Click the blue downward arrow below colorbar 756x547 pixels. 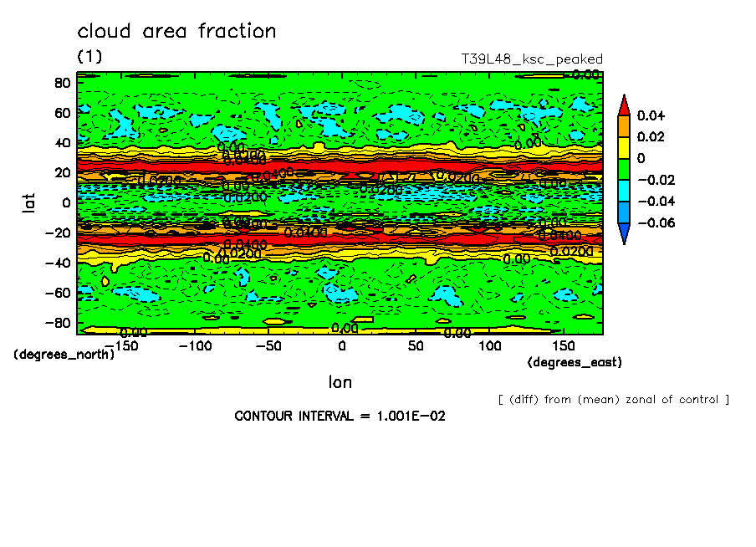click(x=623, y=234)
